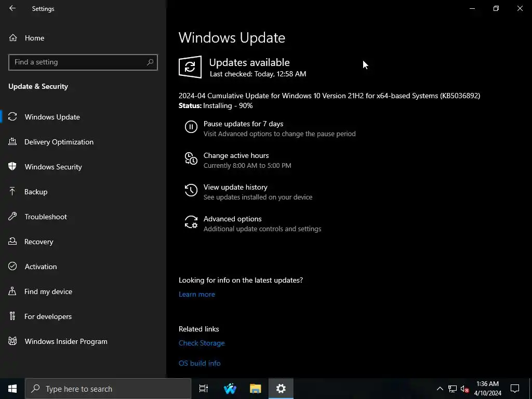This screenshot has height=399, width=532.
Task: Click the For developers tools icon
Action: [12, 316]
